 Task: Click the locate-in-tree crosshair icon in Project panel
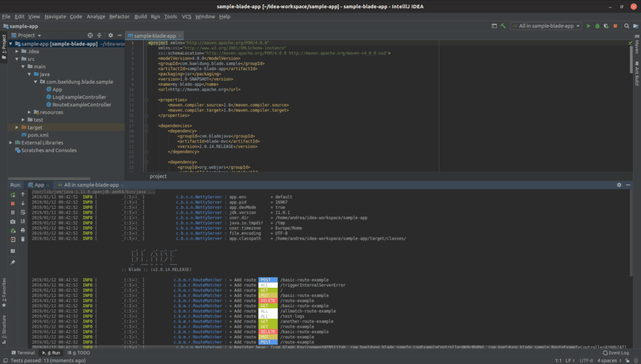[90, 36]
